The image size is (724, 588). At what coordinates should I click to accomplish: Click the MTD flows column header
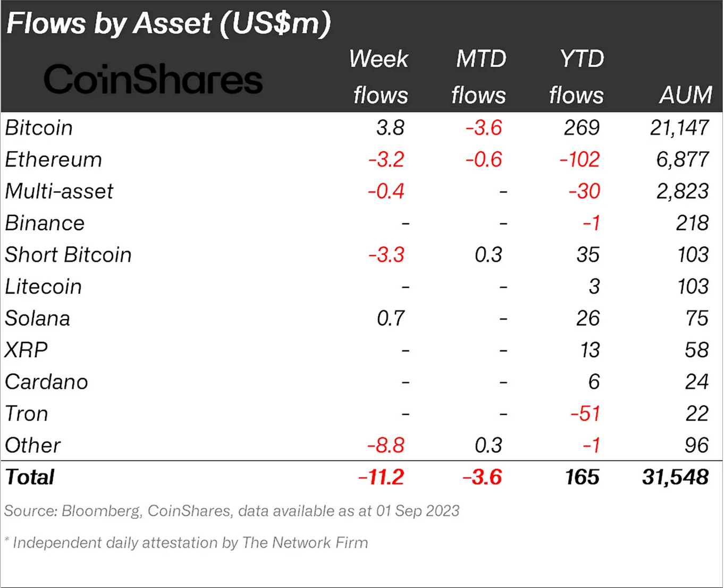[x=479, y=77]
